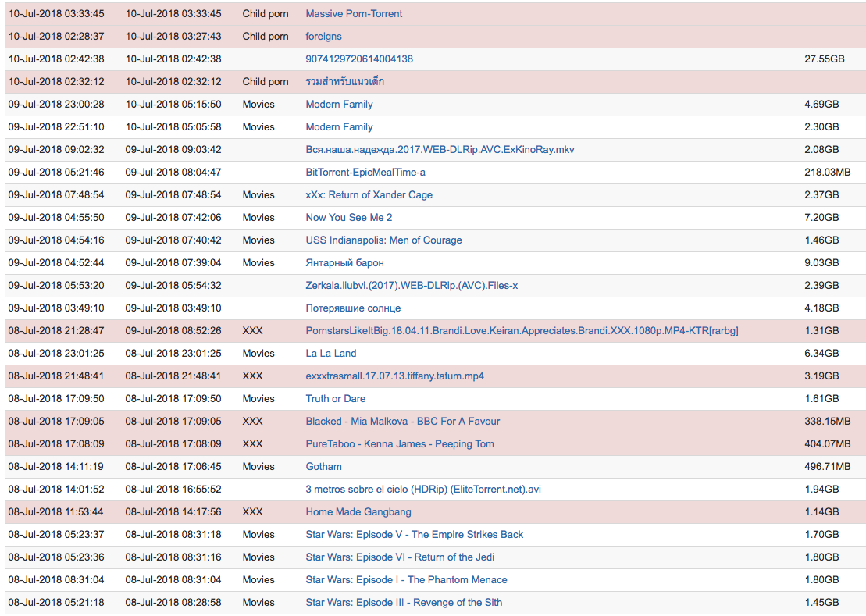Select the date 09-Jul-2018 08:04:47
This screenshot has height=616, width=866.
tap(173, 173)
